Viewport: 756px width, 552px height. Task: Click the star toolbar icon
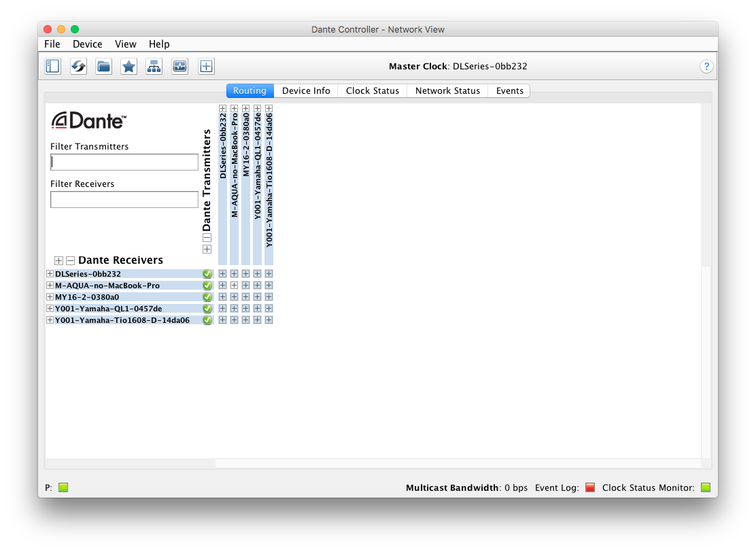128,66
